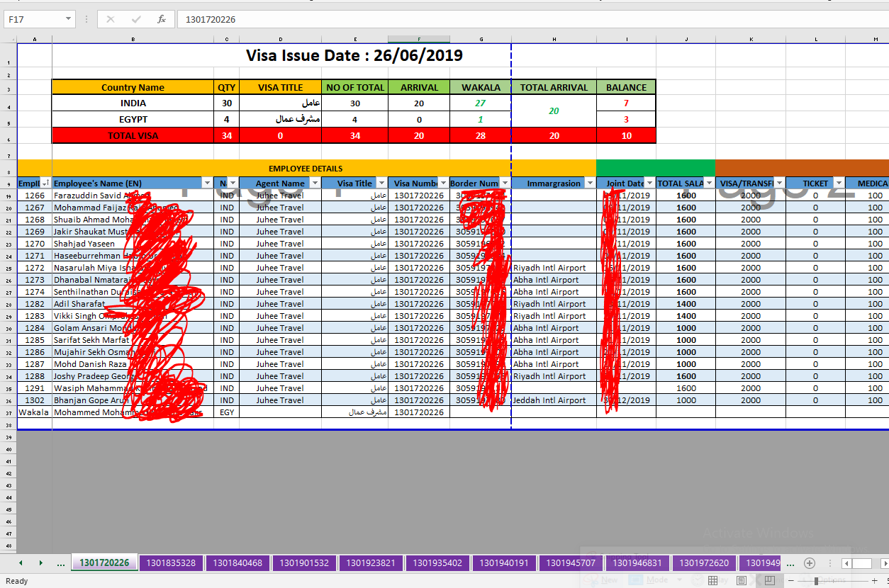Click the Enter (checkmark) formula icon
Viewport: 889px width, 588px height.
(x=136, y=19)
